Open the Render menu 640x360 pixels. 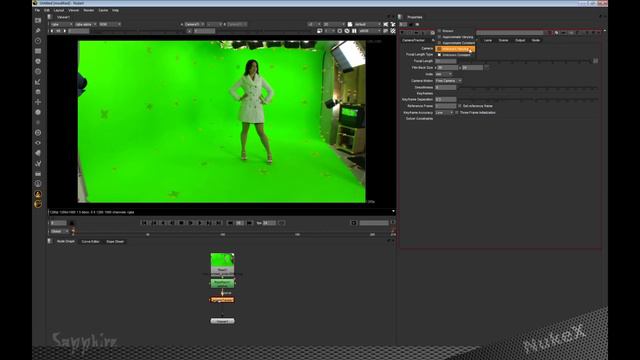click(89, 10)
